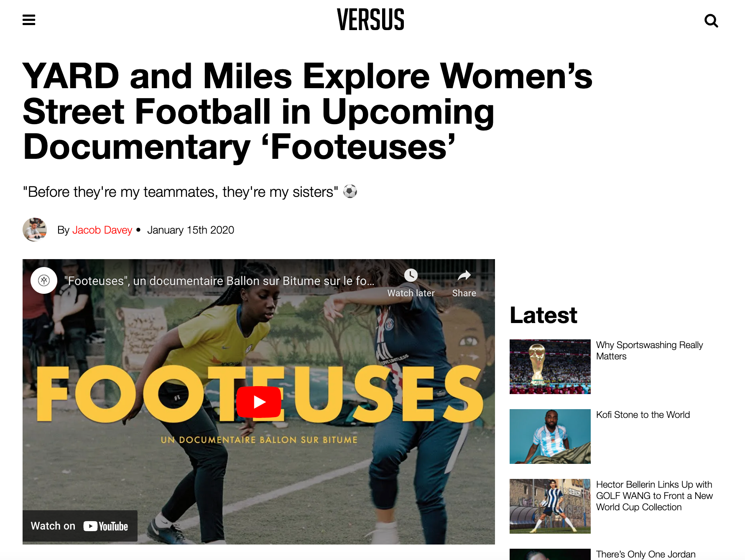
Task: Click the Share arrow icon
Action: pyautogui.click(x=464, y=275)
